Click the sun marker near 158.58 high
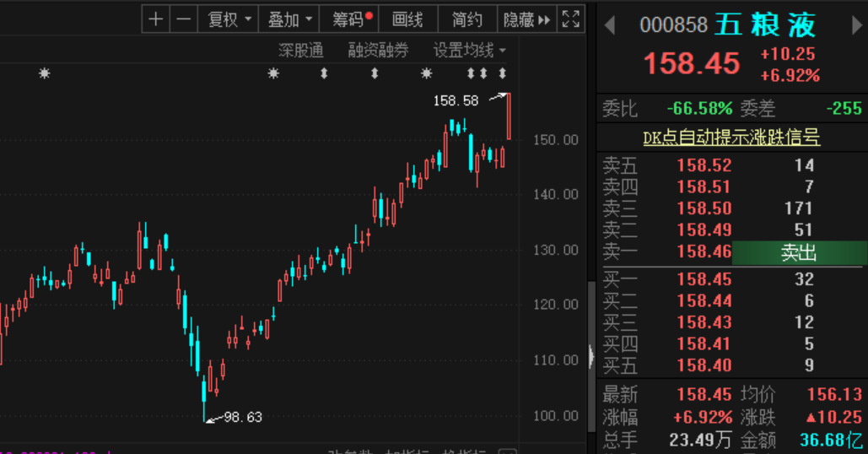The height and width of the screenshot is (454, 868). [x=426, y=73]
